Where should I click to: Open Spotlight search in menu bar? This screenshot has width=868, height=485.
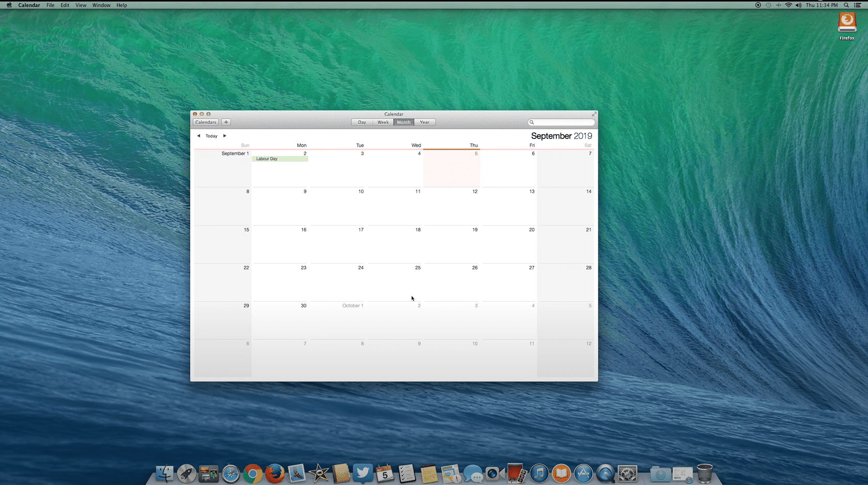pos(846,5)
